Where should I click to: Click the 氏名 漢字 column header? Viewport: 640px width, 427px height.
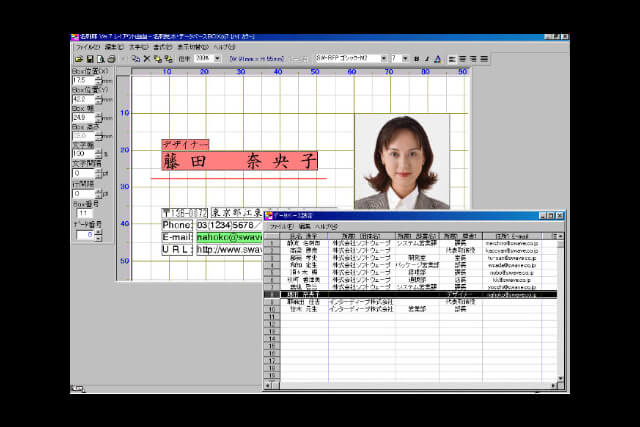point(304,236)
